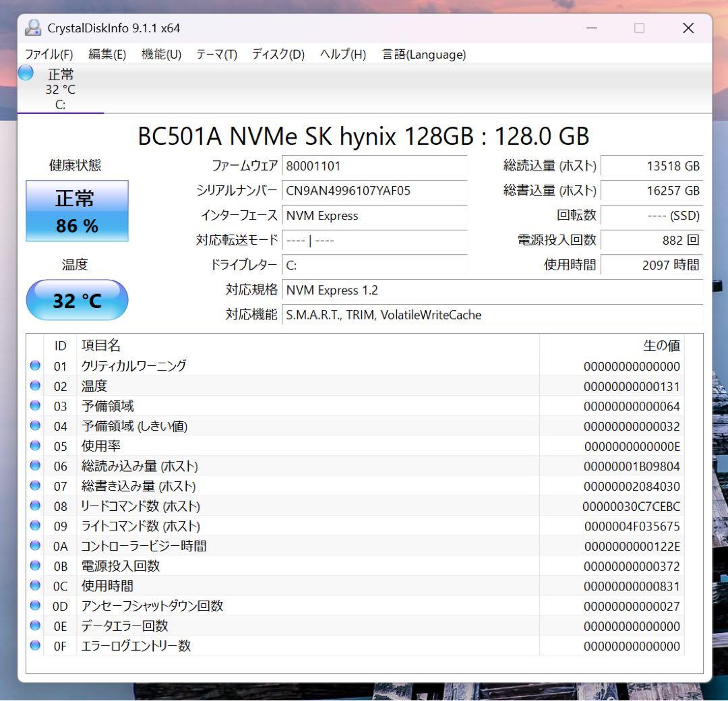Select the コントローラービジー時間 attribute name
728x701 pixels.
144,545
